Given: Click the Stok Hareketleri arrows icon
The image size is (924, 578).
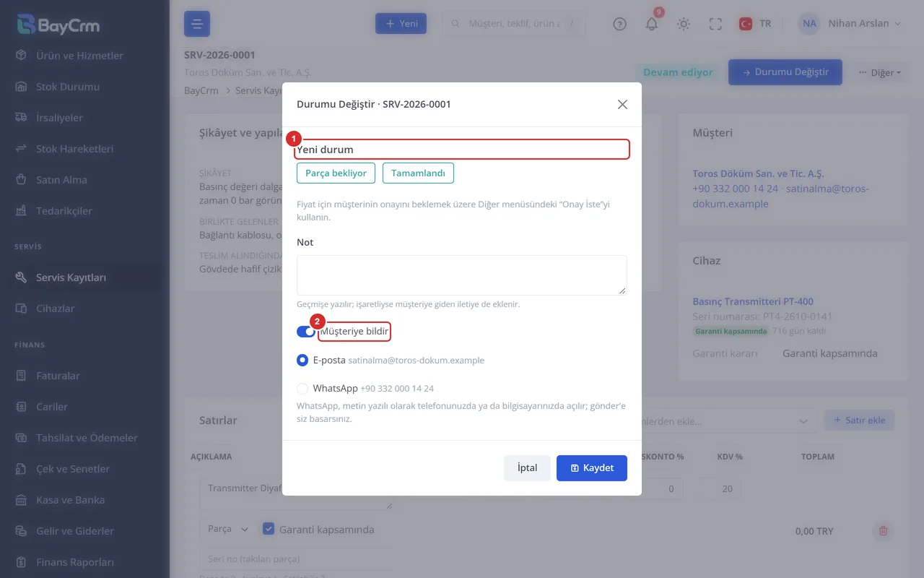Looking at the screenshot, I should click(22, 149).
